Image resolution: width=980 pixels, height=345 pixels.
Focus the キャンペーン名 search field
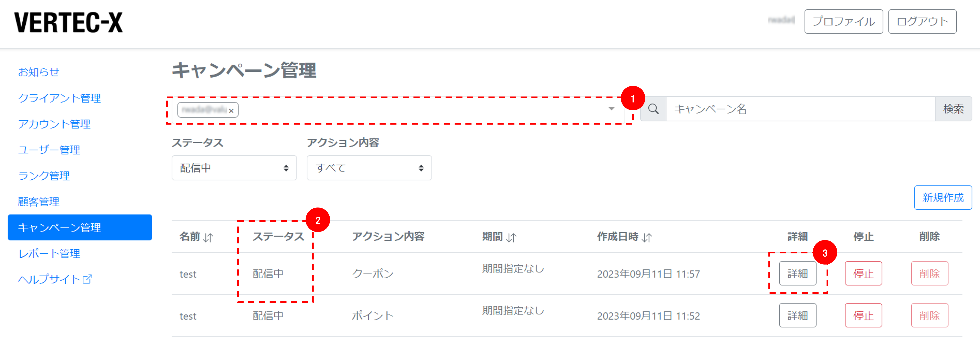[x=800, y=109]
